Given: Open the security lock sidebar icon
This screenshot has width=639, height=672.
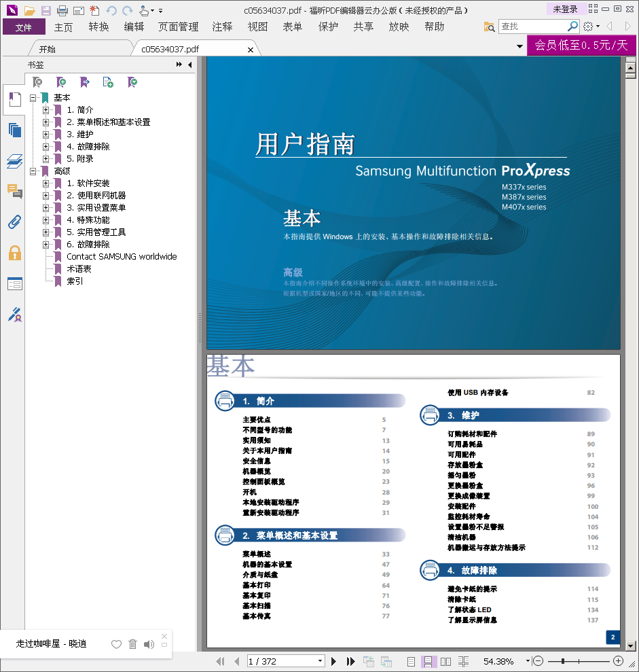Looking at the screenshot, I should [x=15, y=253].
